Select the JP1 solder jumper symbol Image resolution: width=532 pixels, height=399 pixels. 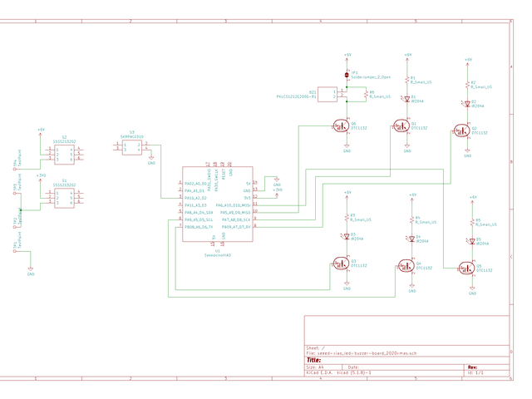[x=347, y=75]
